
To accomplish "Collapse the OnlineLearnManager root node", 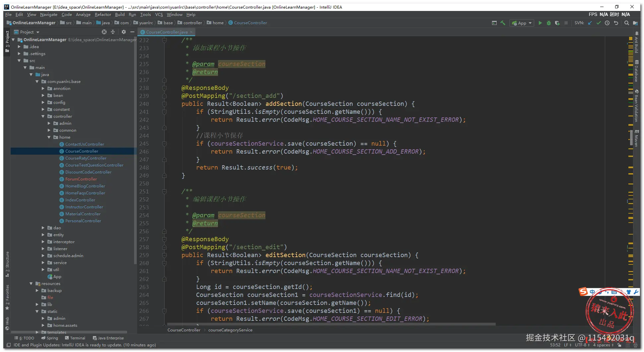I will coord(14,39).
